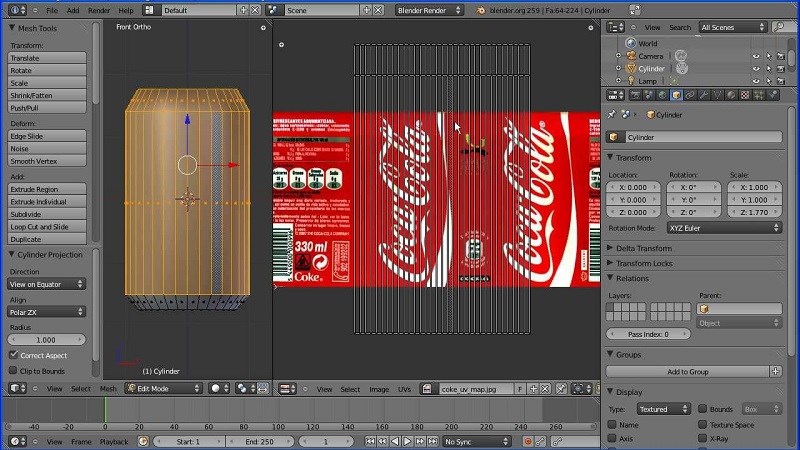
Task: Toggle Correct Aspect checkbox
Action: [x=13, y=355]
